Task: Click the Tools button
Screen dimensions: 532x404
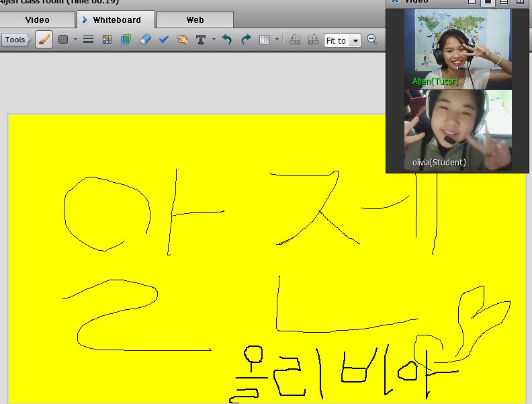Action: [15, 40]
